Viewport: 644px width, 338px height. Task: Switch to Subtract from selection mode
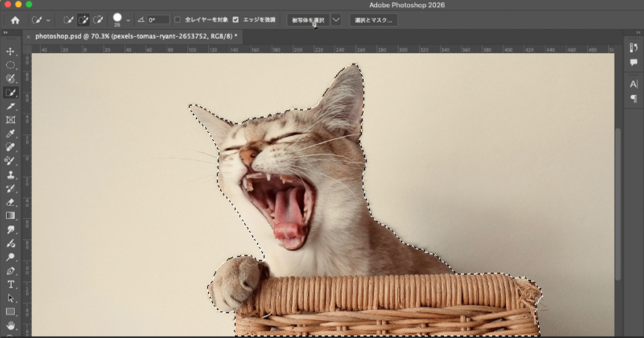(x=98, y=20)
